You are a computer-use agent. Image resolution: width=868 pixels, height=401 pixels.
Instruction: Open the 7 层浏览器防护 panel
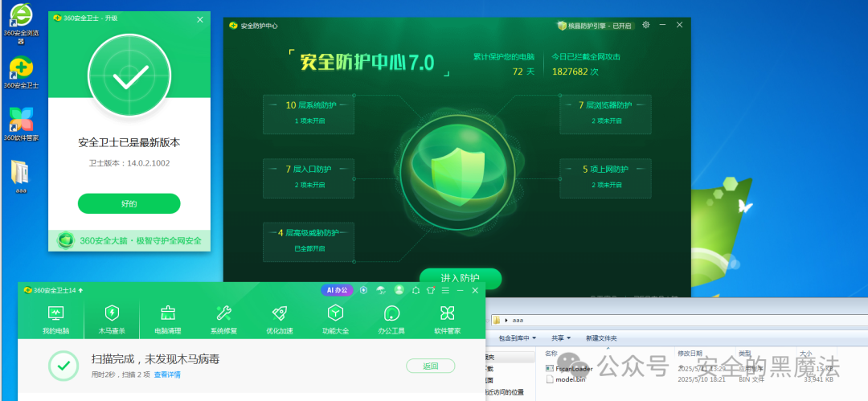pos(605,115)
